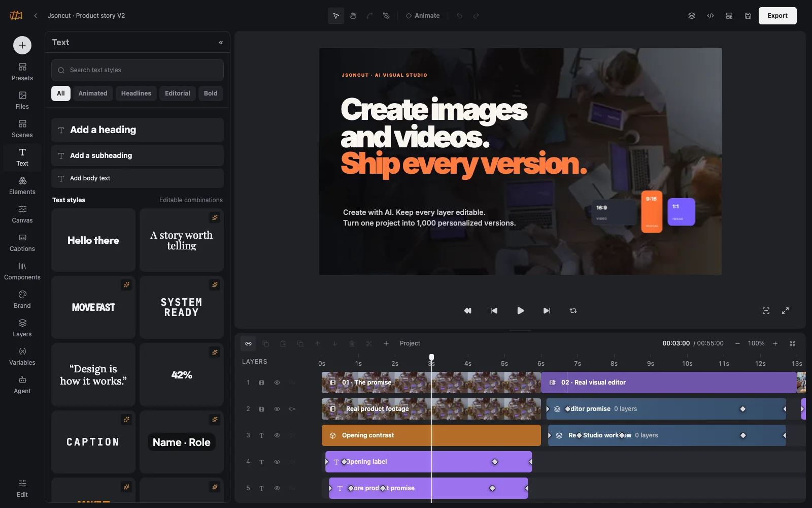Click Add a heading
Image resolution: width=812 pixels, height=508 pixels.
(138, 130)
